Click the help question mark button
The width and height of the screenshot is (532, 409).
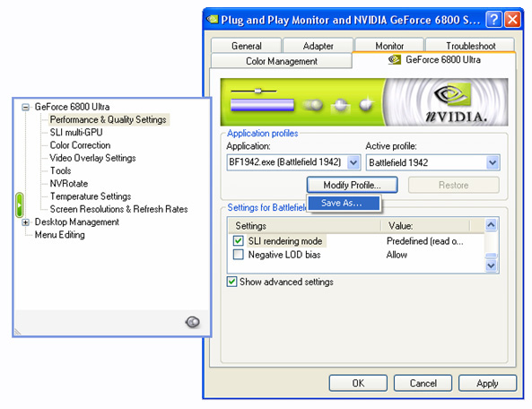[x=493, y=20]
